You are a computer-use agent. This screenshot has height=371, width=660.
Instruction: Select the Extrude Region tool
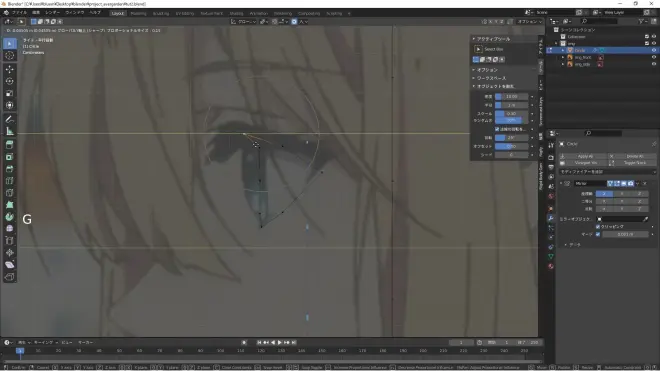coord(10,145)
